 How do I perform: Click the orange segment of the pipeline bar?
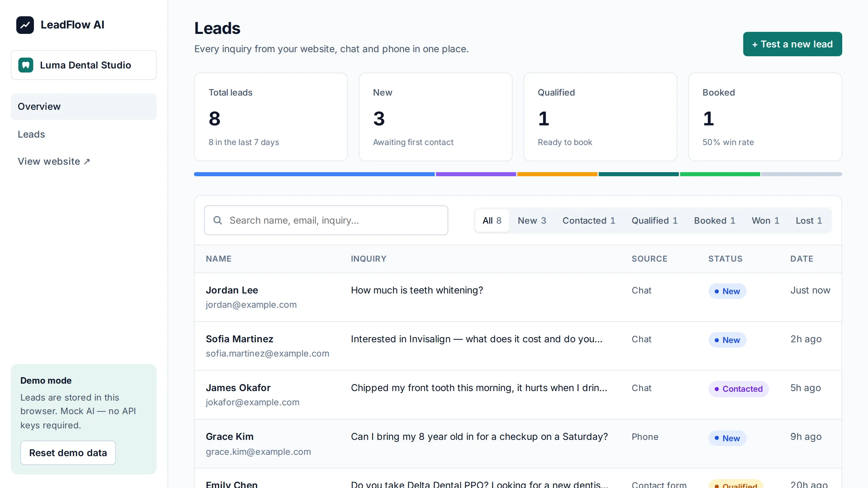tap(557, 174)
